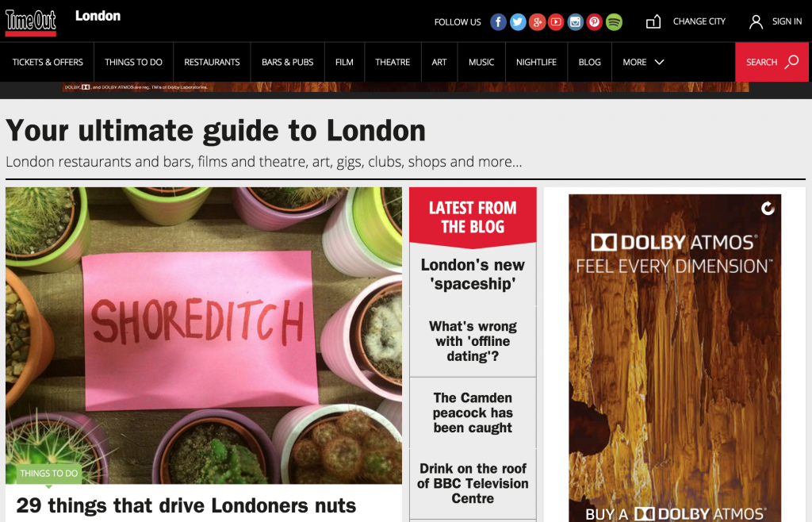This screenshot has height=522, width=812.
Task: Click the Change City building icon
Action: pyautogui.click(x=653, y=21)
